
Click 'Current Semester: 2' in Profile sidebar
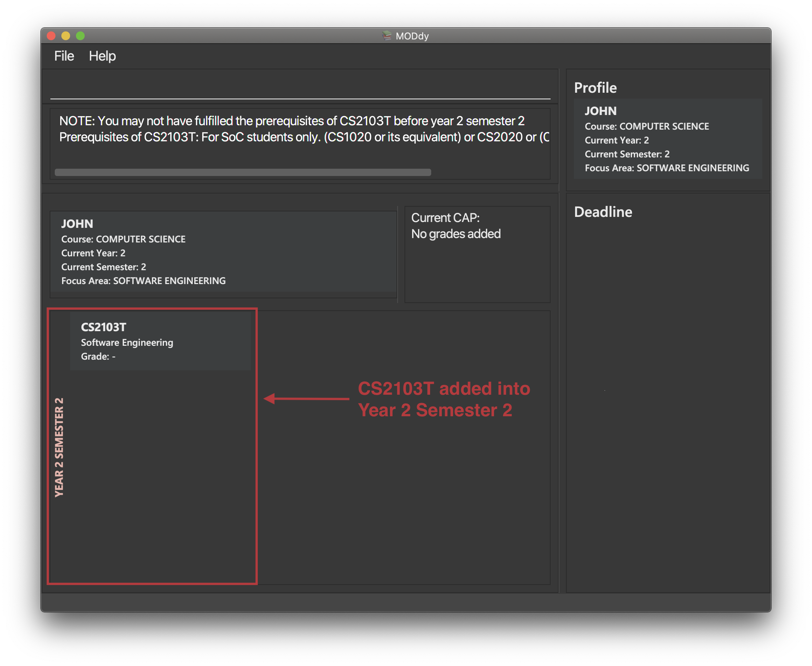(x=627, y=154)
